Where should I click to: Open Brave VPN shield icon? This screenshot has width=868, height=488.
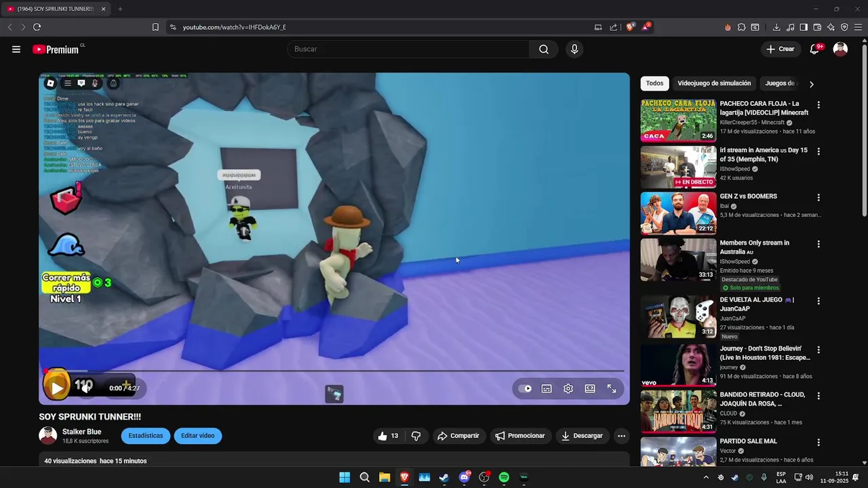coord(844,27)
